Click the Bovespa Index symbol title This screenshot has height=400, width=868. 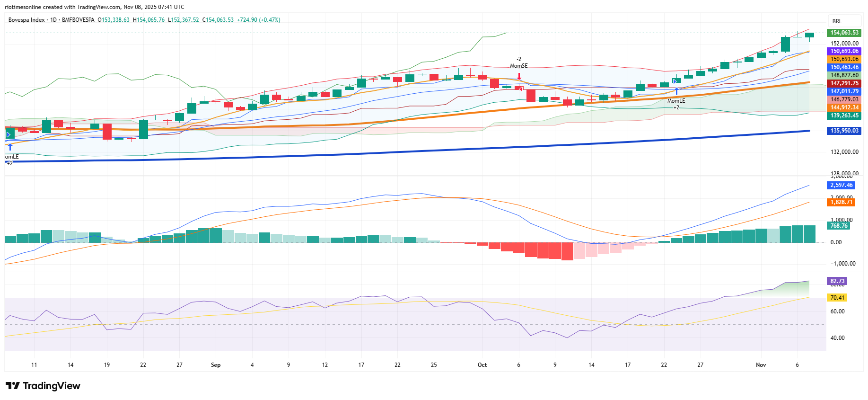[x=26, y=20]
